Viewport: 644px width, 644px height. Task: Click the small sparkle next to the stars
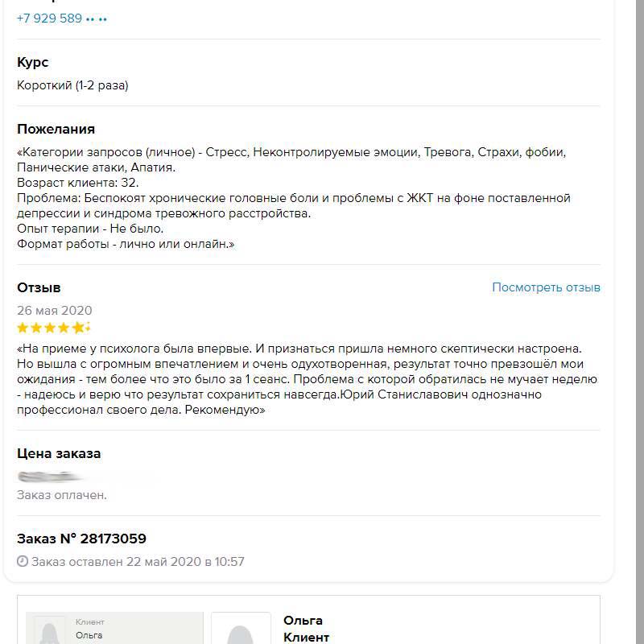(x=88, y=327)
